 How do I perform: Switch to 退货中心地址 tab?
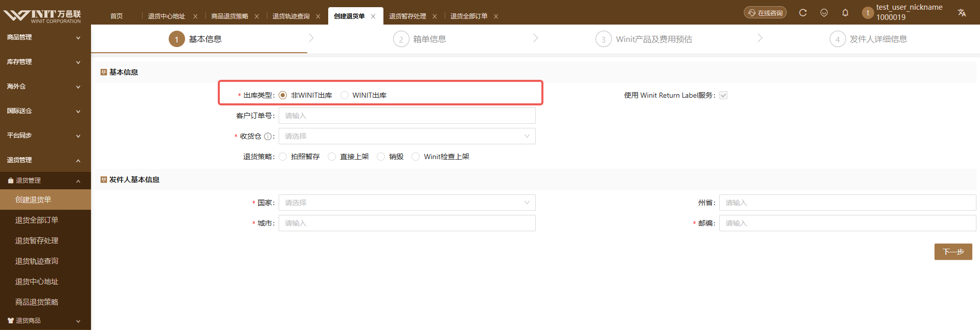click(x=167, y=16)
